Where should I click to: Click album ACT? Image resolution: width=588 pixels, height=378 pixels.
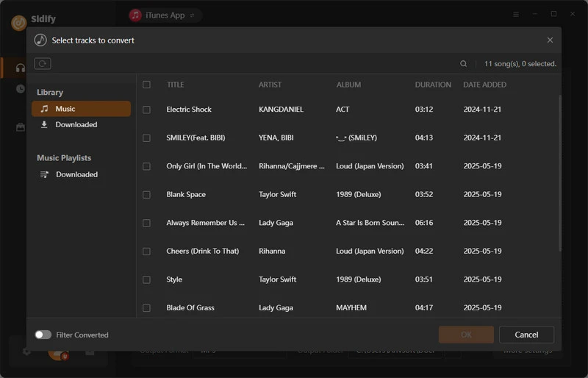coord(343,110)
